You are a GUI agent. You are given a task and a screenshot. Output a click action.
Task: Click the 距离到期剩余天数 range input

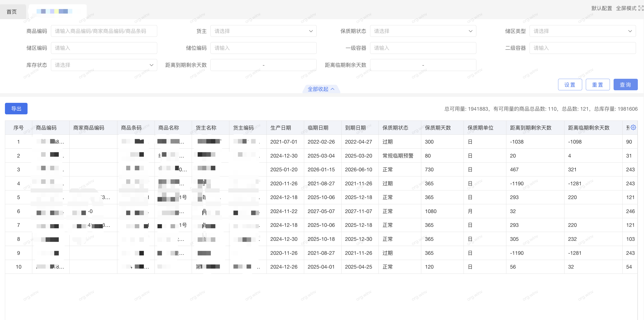tap(263, 65)
